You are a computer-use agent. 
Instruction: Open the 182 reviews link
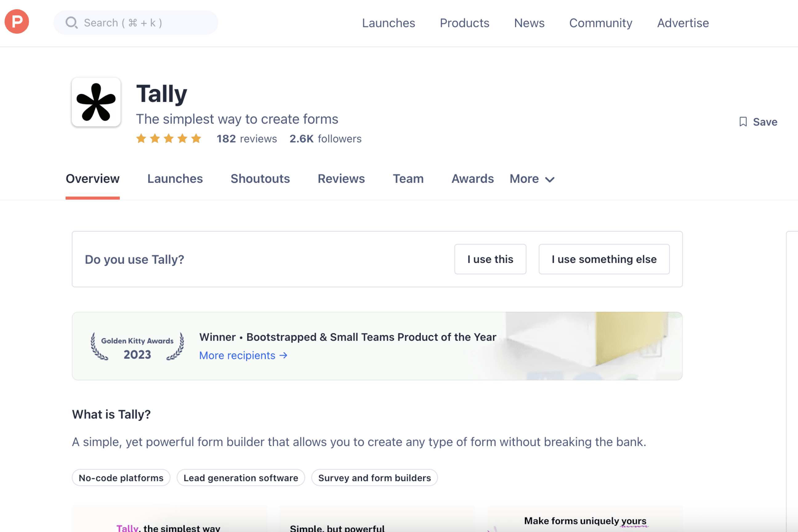click(x=247, y=139)
